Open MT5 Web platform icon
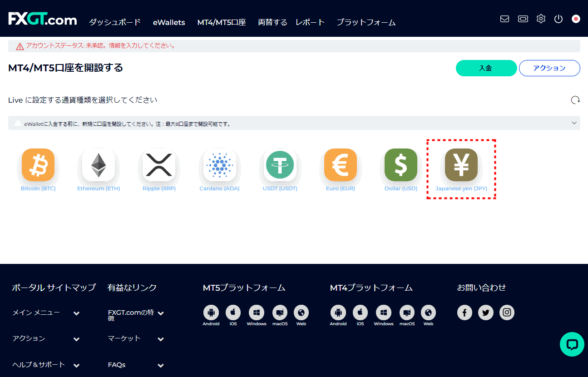 (x=301, y=312)
